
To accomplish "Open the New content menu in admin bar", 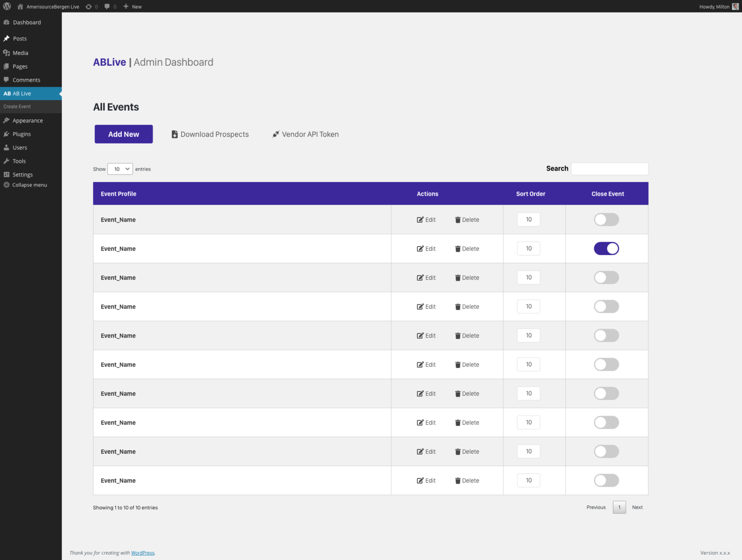I will click(132, 7).
